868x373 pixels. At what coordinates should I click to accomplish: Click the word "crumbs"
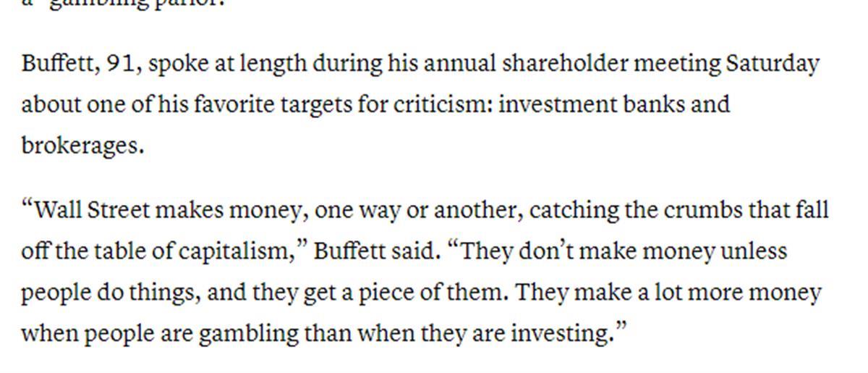pyautogui.click(x=700, y=211)
